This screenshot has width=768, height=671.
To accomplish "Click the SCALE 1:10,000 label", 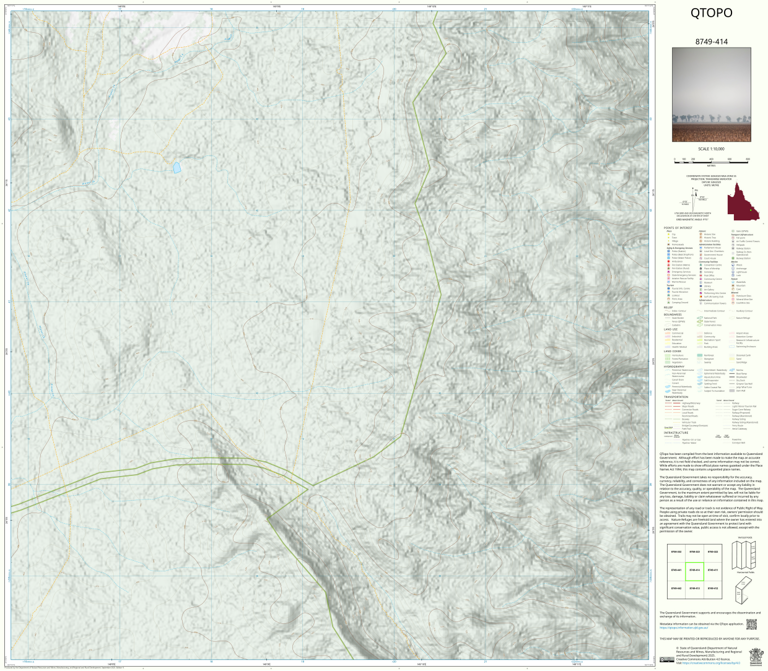I will click(x=711, y=149).
